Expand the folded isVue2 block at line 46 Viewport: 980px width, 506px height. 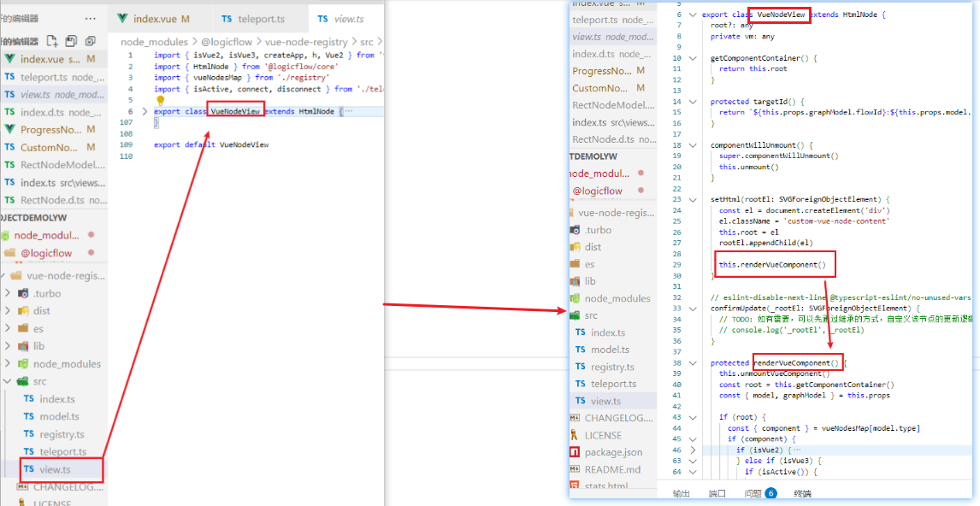click(x=692, y=449)
